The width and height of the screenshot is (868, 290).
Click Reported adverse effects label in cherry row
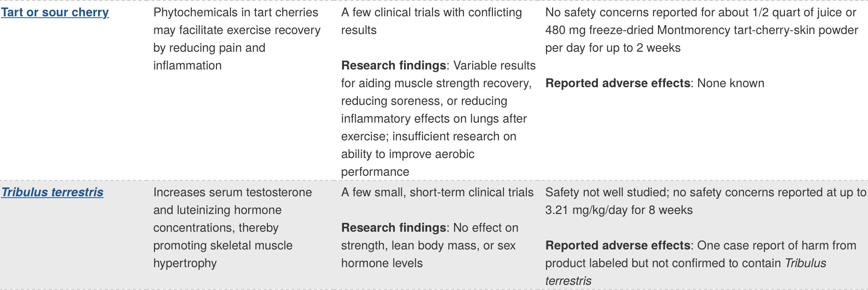(617, 83)
